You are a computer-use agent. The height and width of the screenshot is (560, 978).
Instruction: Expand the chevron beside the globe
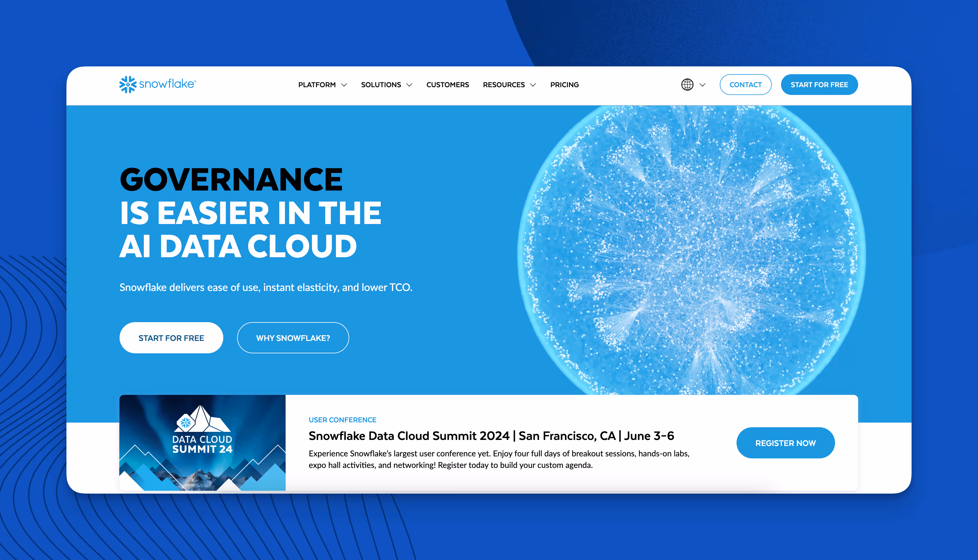pyautogui.click(x=702, y=85)
